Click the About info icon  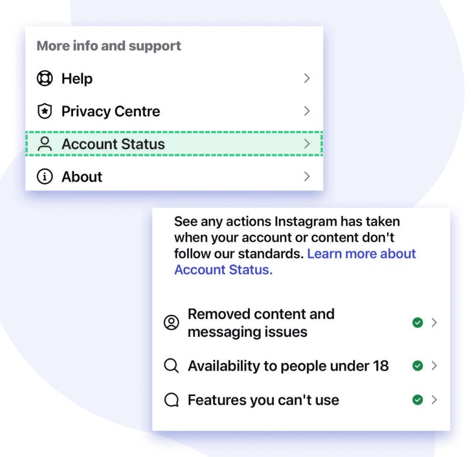click(x=45, y=176)
